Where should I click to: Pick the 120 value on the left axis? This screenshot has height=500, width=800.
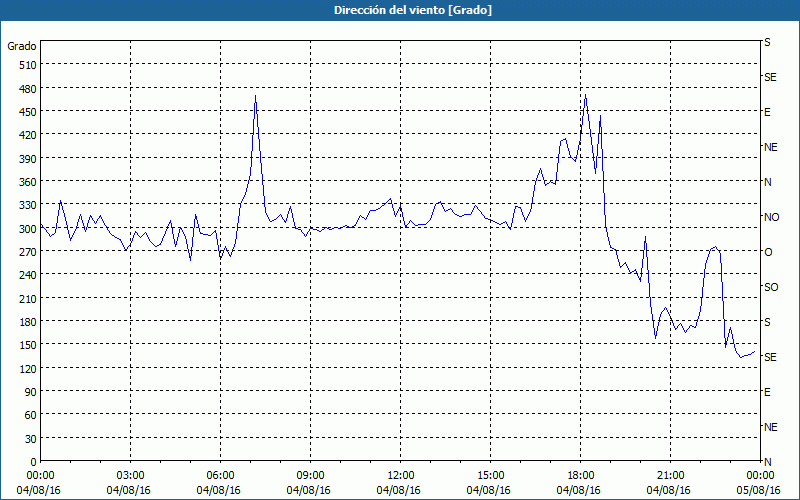pyautogui.click(x=29, y=369)
